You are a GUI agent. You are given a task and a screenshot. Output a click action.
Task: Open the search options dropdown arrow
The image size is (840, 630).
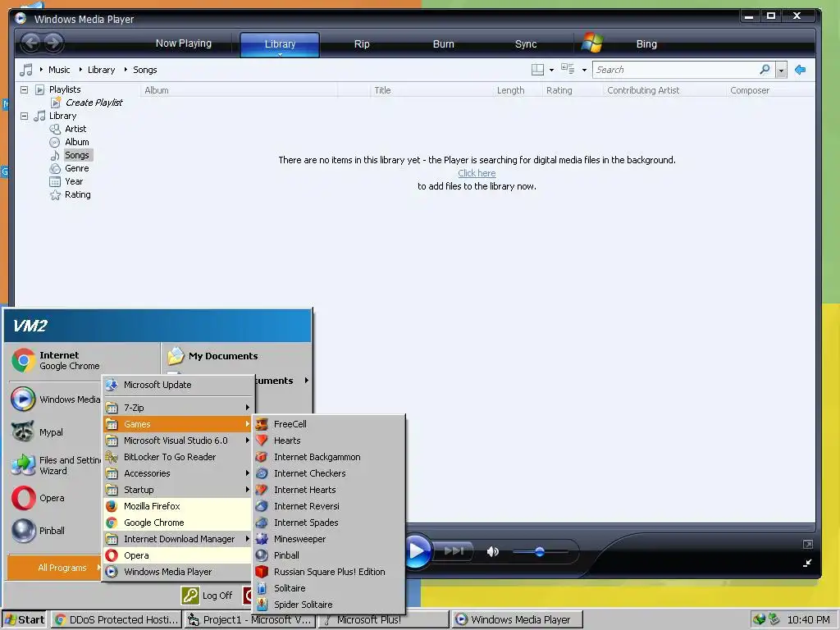[781, 71]
